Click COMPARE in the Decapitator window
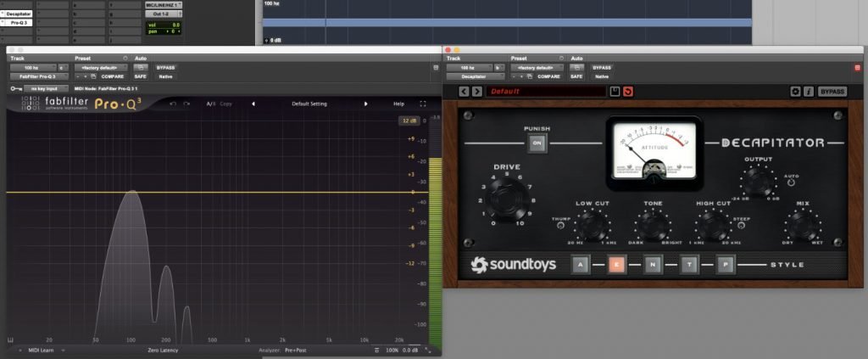Image resolution: width=868 pixels, height=359 pixels. pyautogui.click(x=549, y=76)
